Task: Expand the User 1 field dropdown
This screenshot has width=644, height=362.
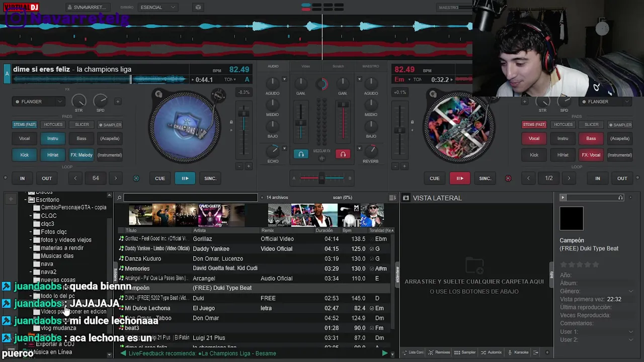Action: coord(630,332)
